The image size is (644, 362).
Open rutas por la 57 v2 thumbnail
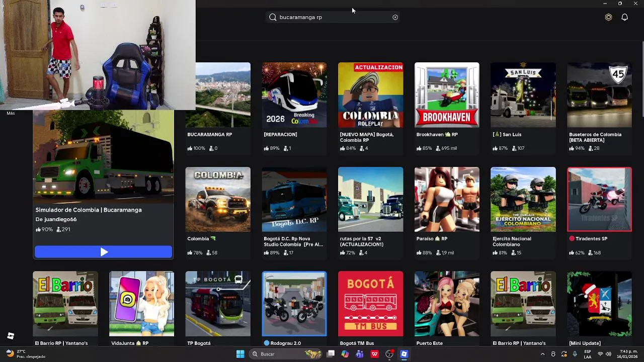[370, 199]
